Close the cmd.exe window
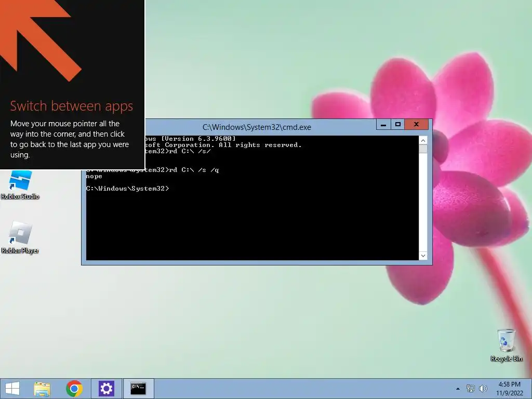This screenshot has height=399, width=532. (x=416, y=125)
